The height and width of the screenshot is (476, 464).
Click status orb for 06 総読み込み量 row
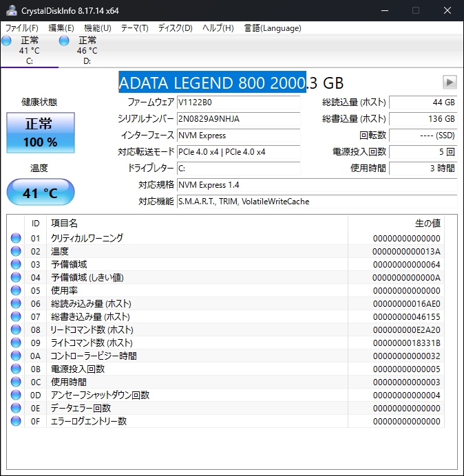click(x=16, y=303)
